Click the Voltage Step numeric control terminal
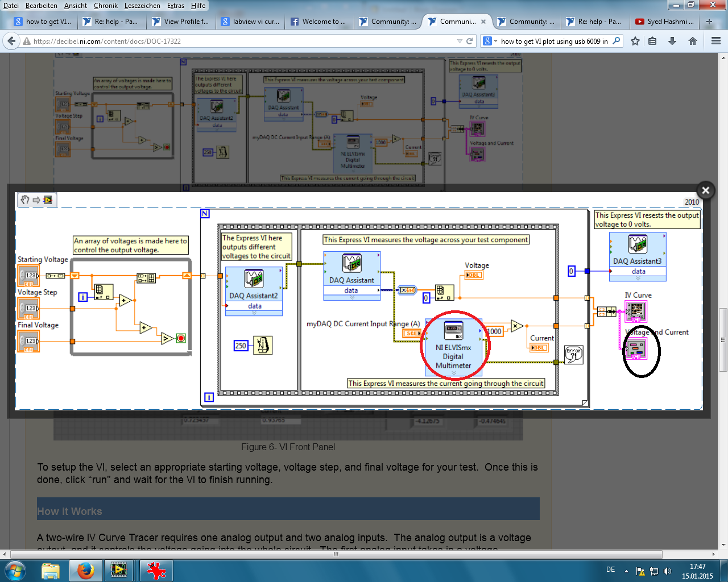The height and width of the screenshot is (582, 728). tap(28, 309)
